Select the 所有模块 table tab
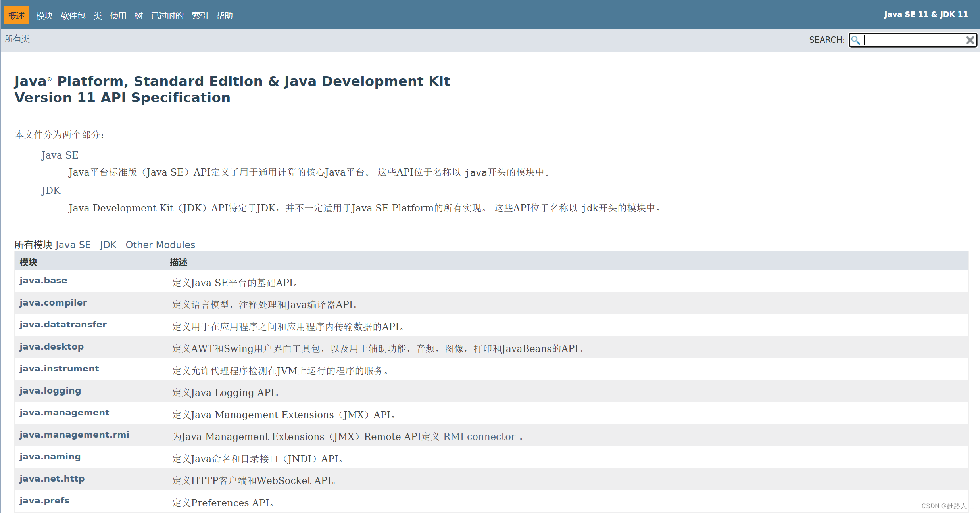Viewport: 980px width, 513px height. point(33,245)
